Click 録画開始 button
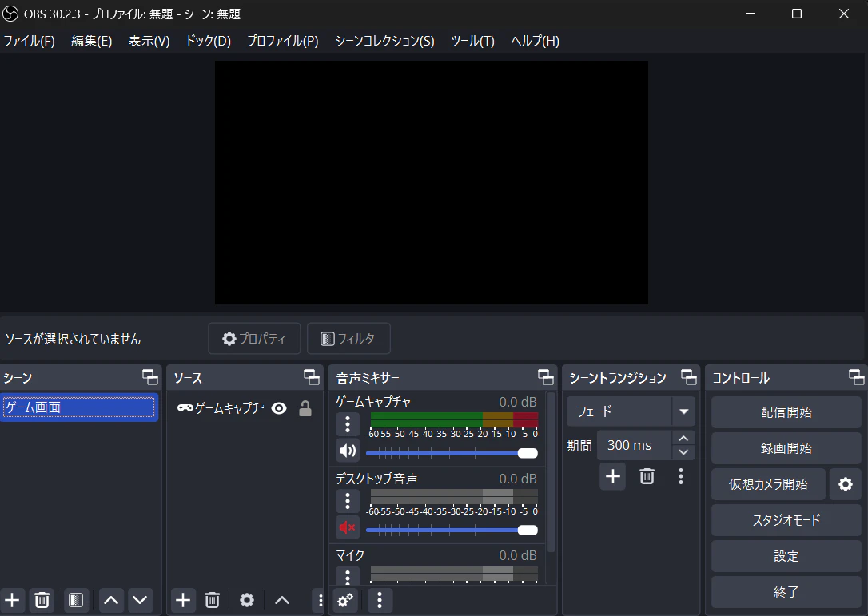Image resolution: width=868 pixels, height=616 pixels. pos(786,448)
